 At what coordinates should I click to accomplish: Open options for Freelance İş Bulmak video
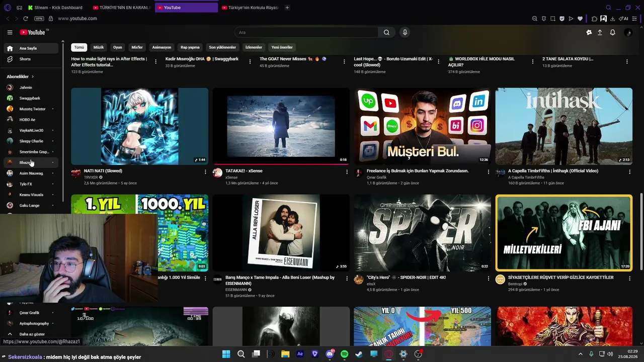pos(488,172)
